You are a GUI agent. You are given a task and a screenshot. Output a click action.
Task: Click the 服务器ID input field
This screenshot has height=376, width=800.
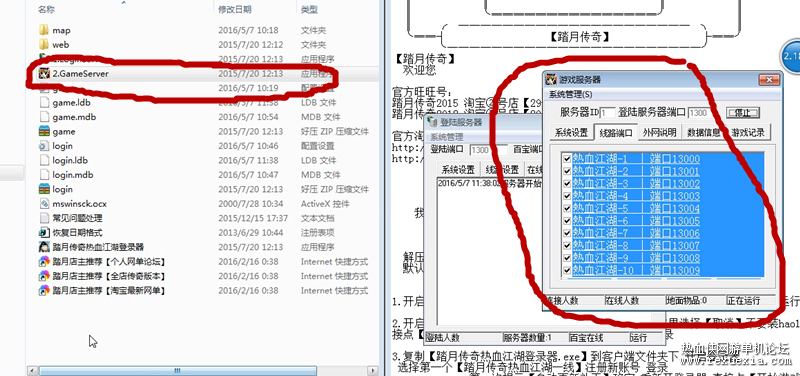608,113
